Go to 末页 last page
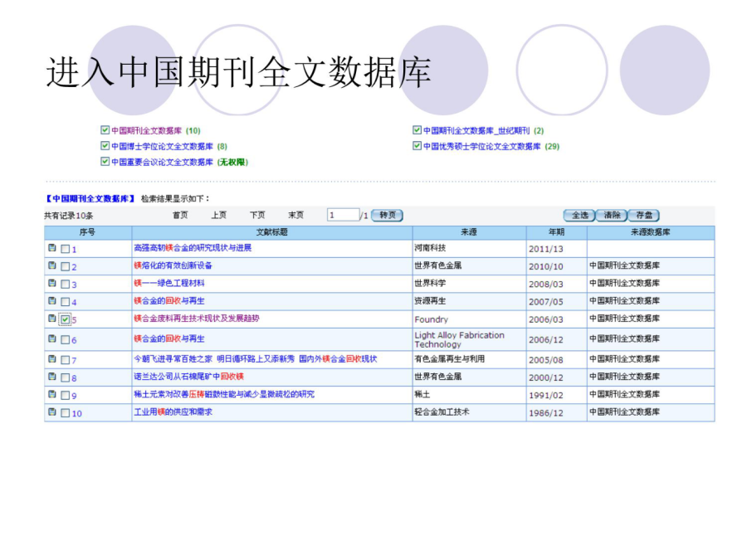The width and height of the screenshot is (747, 560). (x=295, y=215)
